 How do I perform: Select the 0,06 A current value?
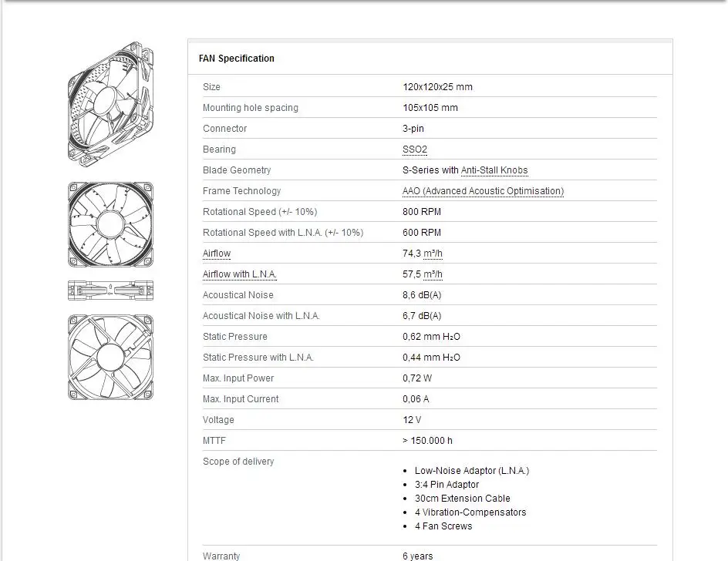click(x=416, y=399)
